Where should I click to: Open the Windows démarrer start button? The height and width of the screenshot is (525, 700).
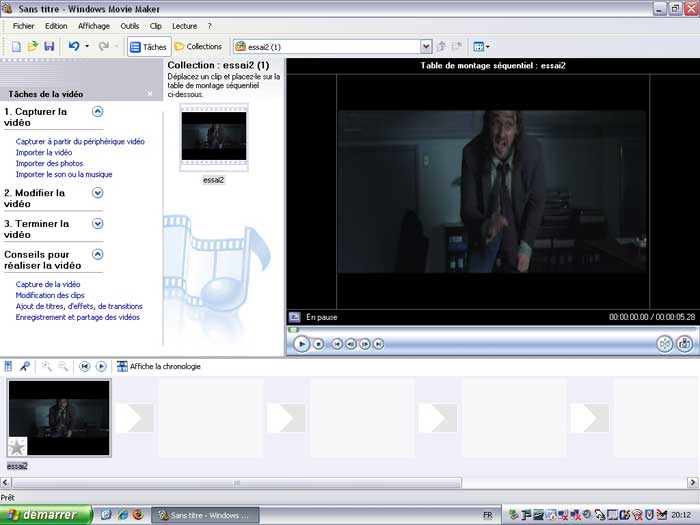point(46,515)
